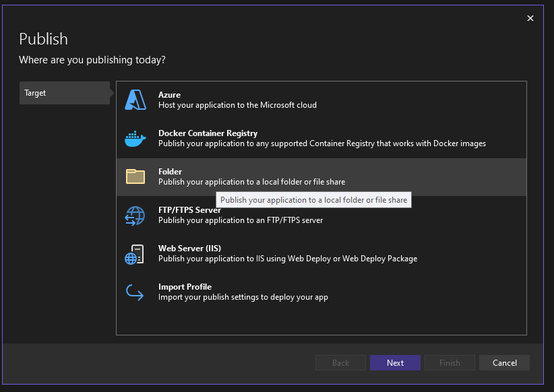Close the Publish dialog
554x392 pixels.
pyautogui.click(x=530, y=18)
